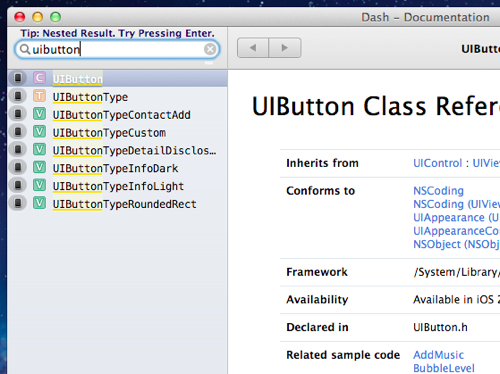The image size is (500, 374).
Task: Click the orange T type icon beside UIButtonType
Action: [x=39, y=96]
